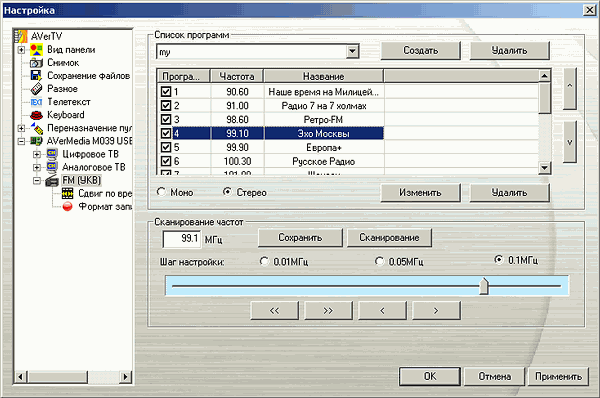Open the Вид панели icon
Image resolution: width=600 pixels, height=398 pixels.
click(x=36, y=50)
